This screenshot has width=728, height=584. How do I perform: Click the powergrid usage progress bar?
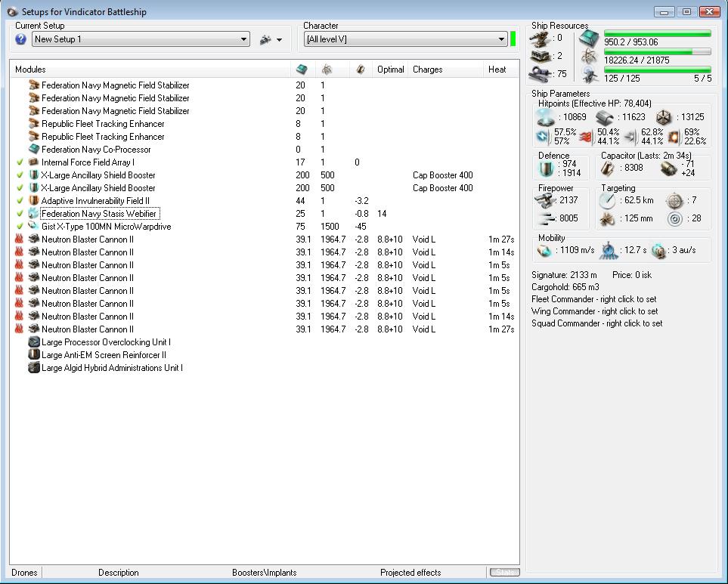[x=658, y=51]
